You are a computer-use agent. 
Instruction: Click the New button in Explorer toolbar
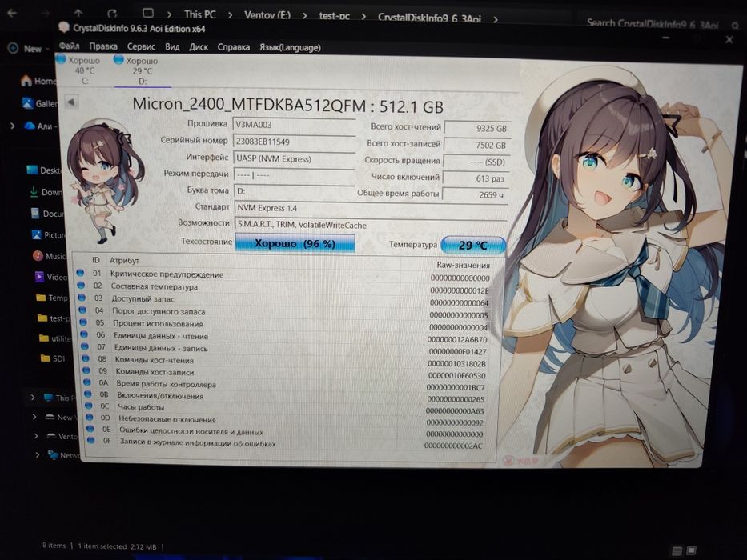[29, 48]
